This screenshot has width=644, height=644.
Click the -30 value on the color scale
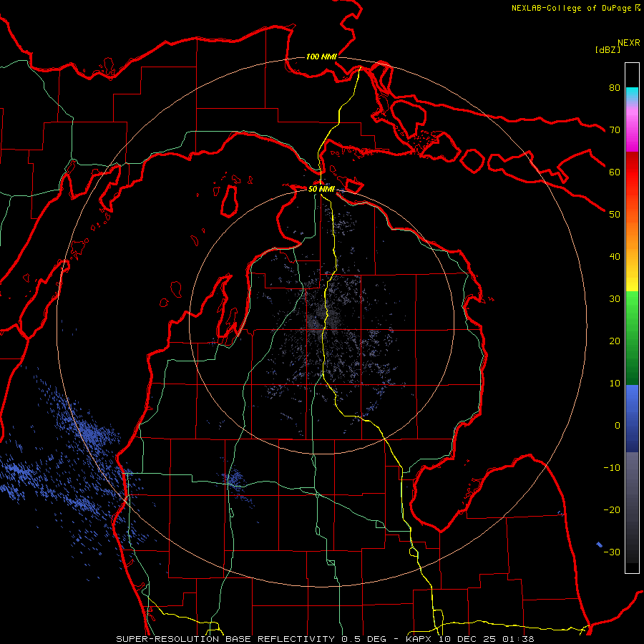click(612, 552)
